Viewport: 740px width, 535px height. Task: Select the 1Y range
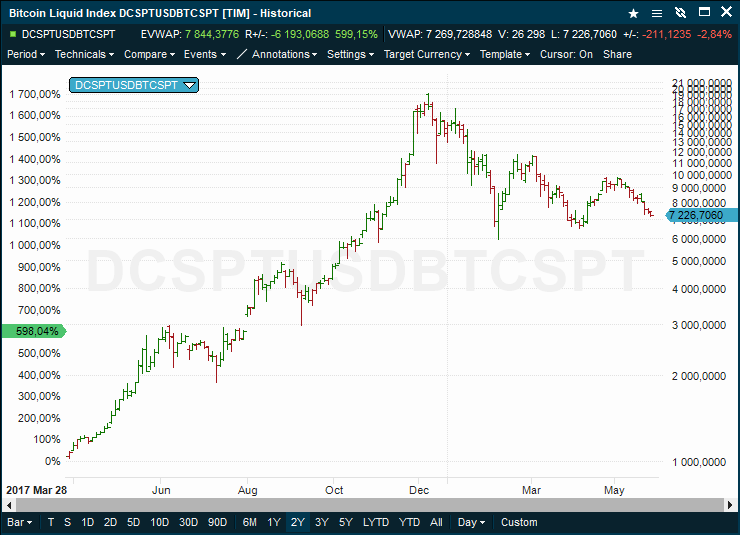pos(274,522)
